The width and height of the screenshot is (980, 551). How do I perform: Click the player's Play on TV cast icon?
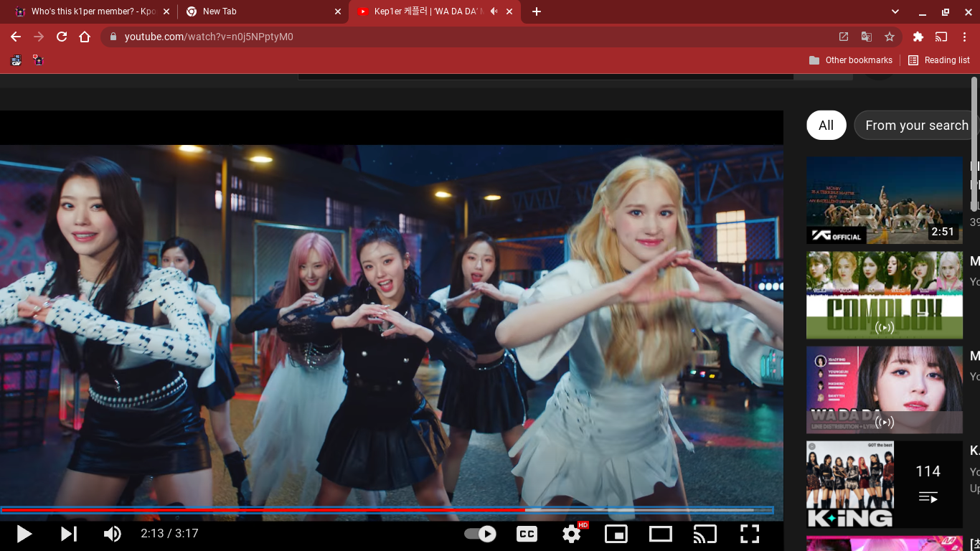click(x=705, y=534)
